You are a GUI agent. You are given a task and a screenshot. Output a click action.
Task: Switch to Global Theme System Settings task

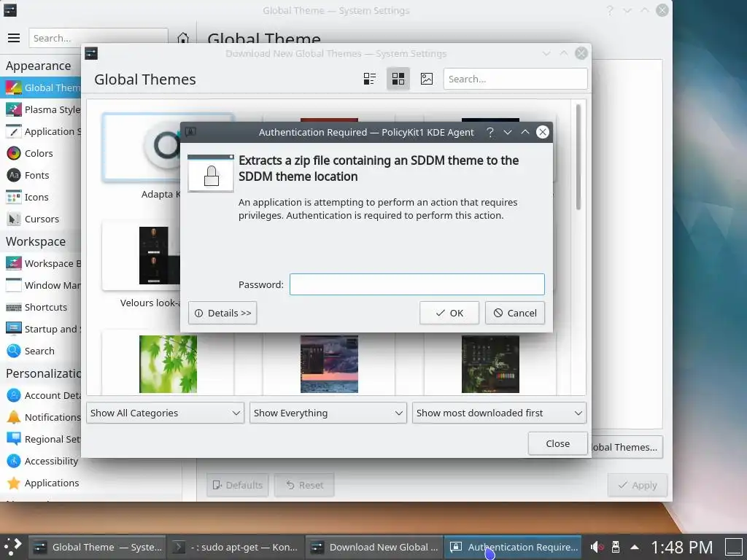(98, 547)
